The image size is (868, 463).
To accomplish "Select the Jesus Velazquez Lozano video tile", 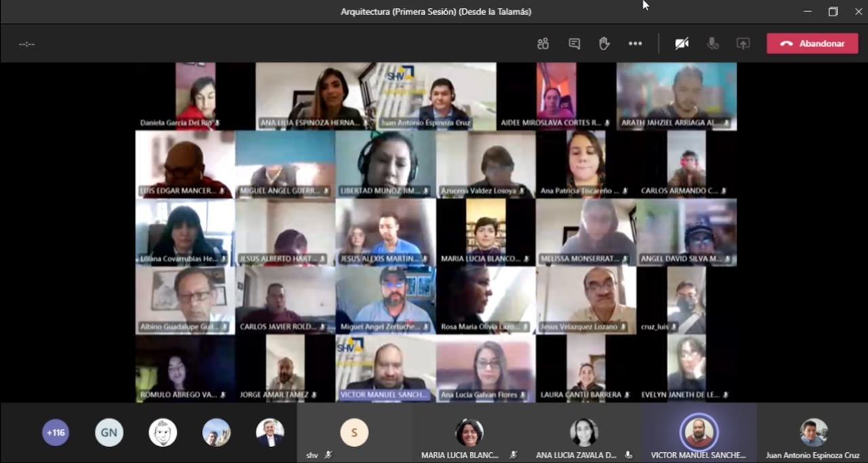I will (x=586, y=299).
